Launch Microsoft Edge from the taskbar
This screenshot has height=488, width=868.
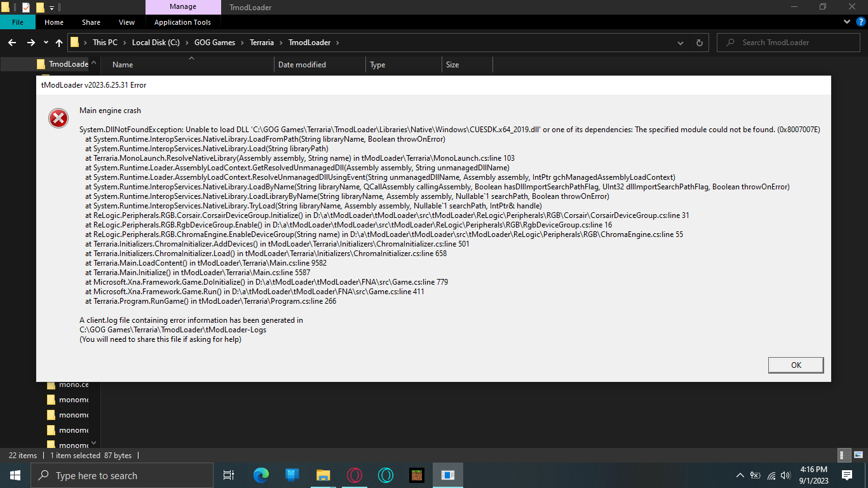[x=261, y=475]
